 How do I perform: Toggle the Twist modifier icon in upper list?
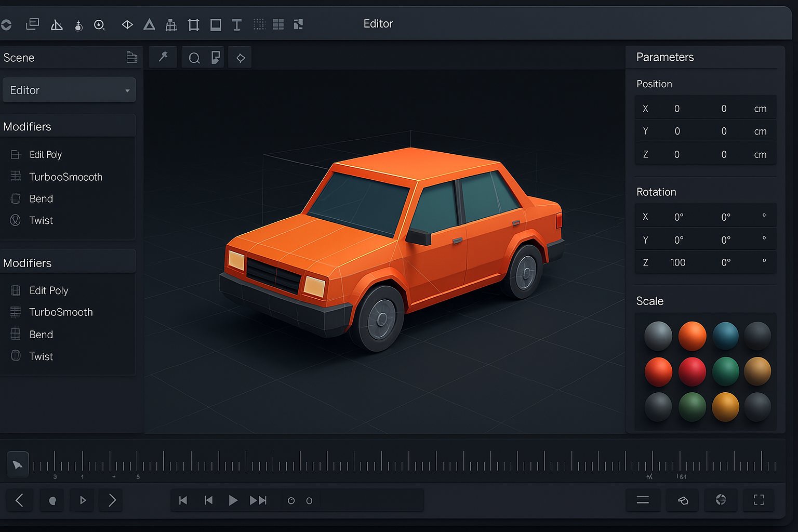pos(16,220)
